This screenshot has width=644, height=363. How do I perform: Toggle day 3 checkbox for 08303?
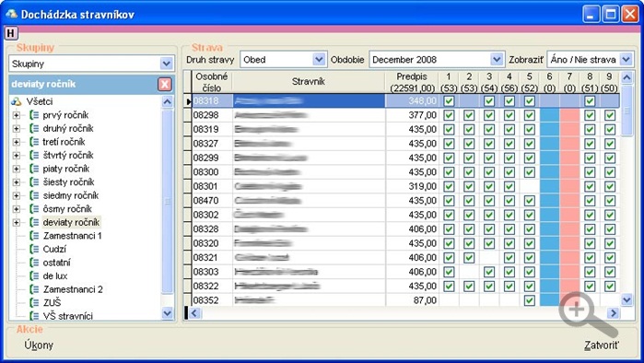pos(488,272)
